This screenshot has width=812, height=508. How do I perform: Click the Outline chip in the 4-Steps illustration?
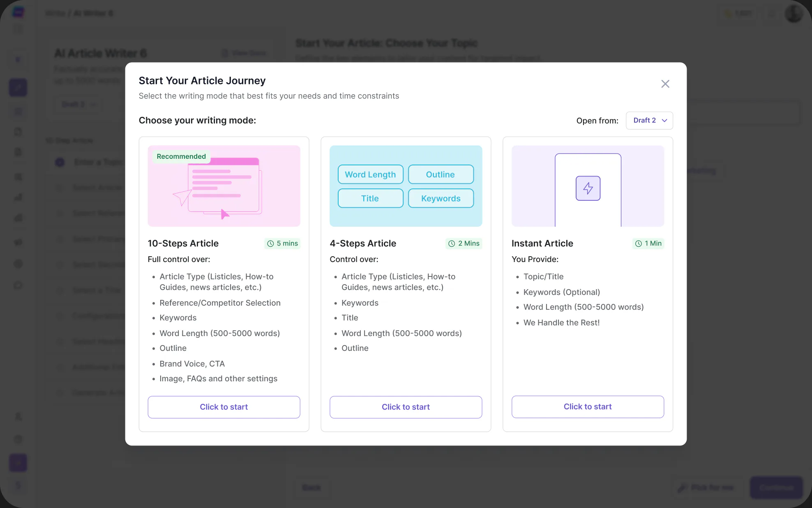[441, 174]
